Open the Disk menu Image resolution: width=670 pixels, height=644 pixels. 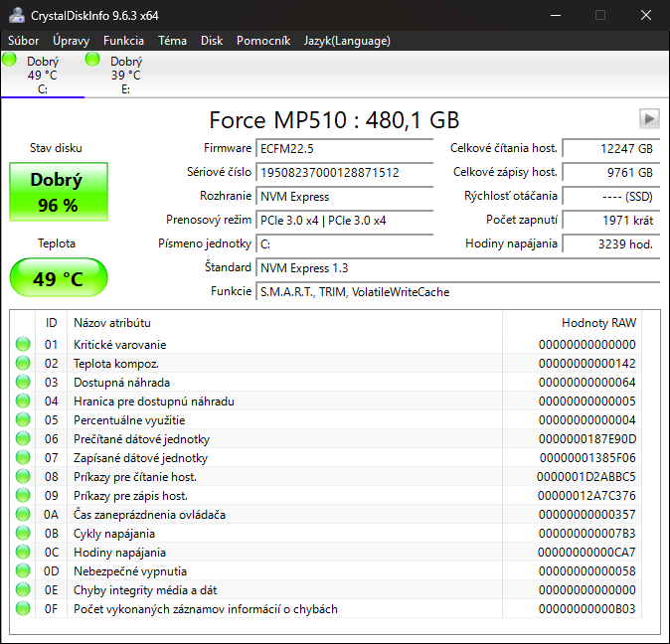click(x=212, y=41)
